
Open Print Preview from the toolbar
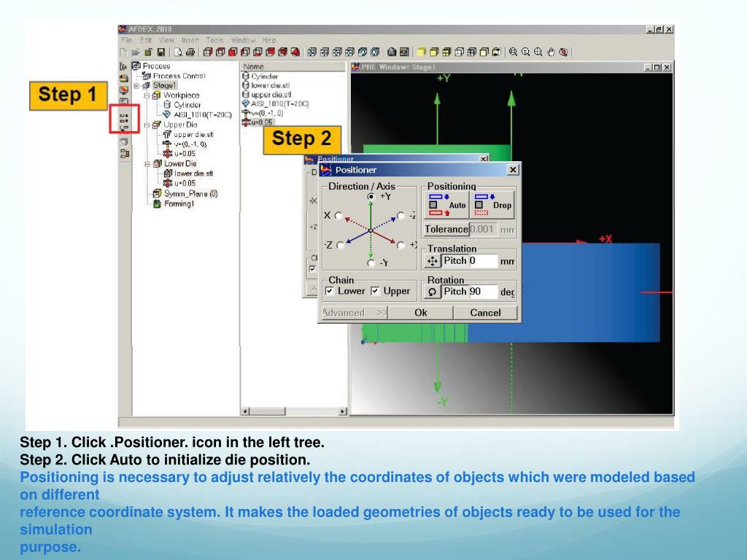pyautogui.click(x=178, y=52)
